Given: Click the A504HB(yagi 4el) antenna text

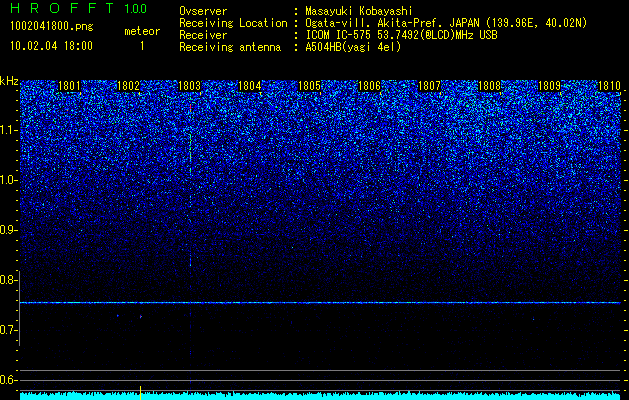Looking at the screenshot, I should pyautogui.click(x=353, y=47).
